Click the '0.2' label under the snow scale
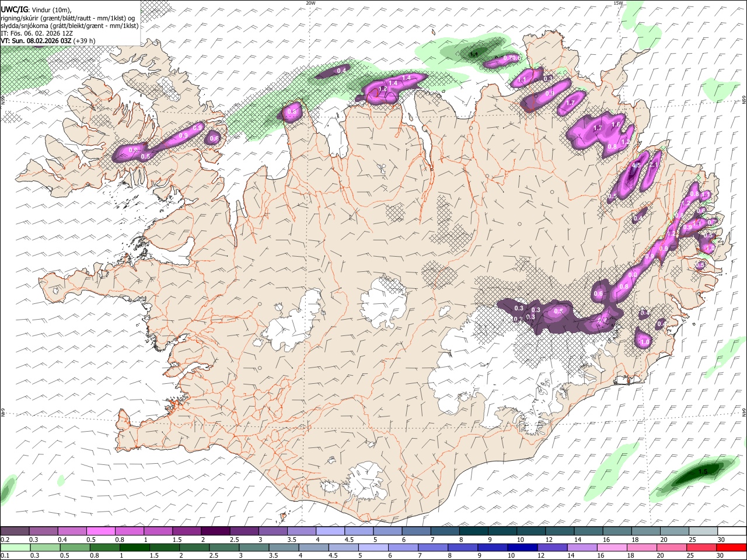 [5, 540]
